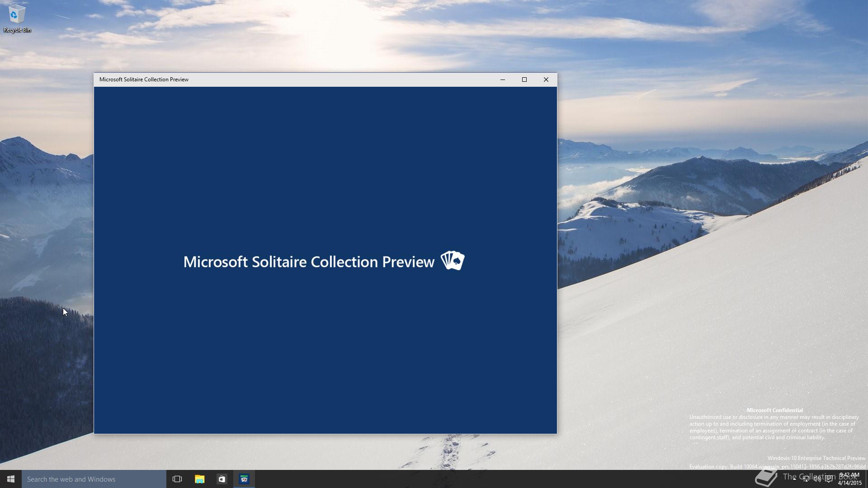Viewport: 868px width, 488px height.
Task: Launch the Store from the taskbar
Action: click(x=222, y=479)
